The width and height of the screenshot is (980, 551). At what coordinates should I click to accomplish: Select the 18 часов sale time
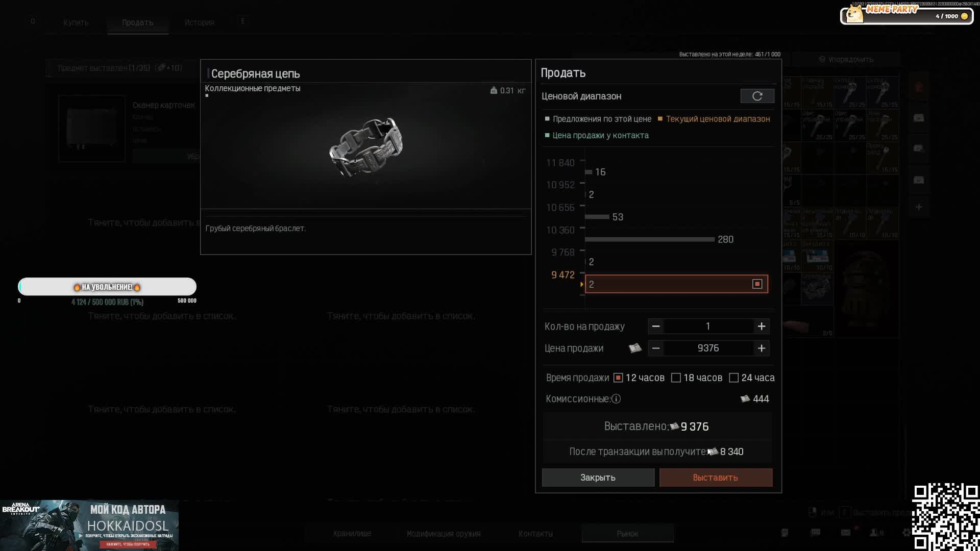coord(676,378)
